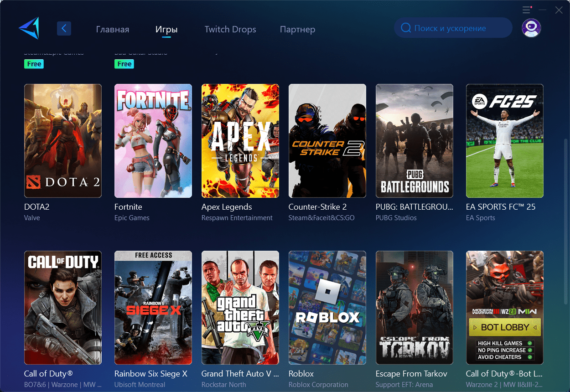Click the DOTA2 title text
This screenshot has height=392, width=570.
[36, 207]
